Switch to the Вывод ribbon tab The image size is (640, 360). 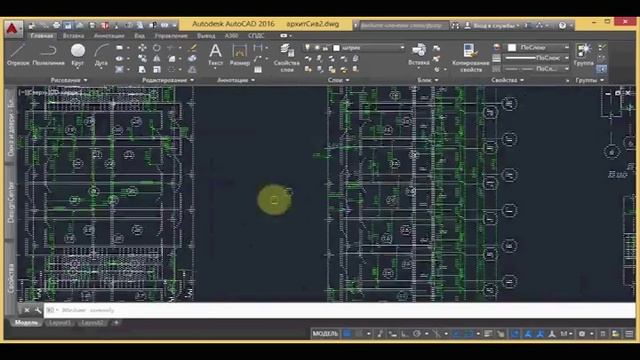pos(206,36)
